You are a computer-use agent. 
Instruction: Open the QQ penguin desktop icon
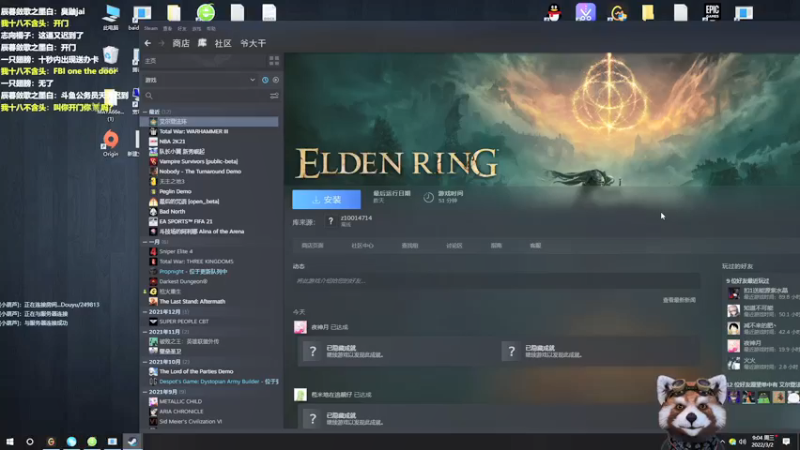(554, 12)
